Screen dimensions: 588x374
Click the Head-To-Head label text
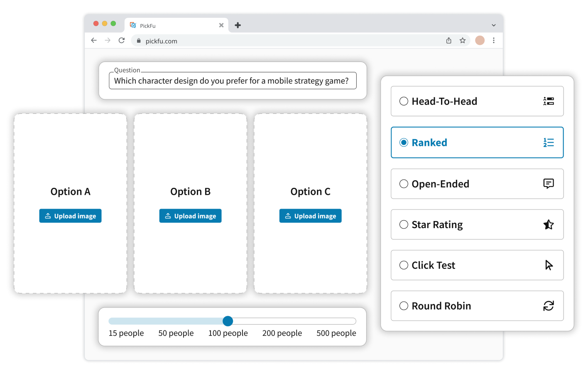(x=444, y=101)
